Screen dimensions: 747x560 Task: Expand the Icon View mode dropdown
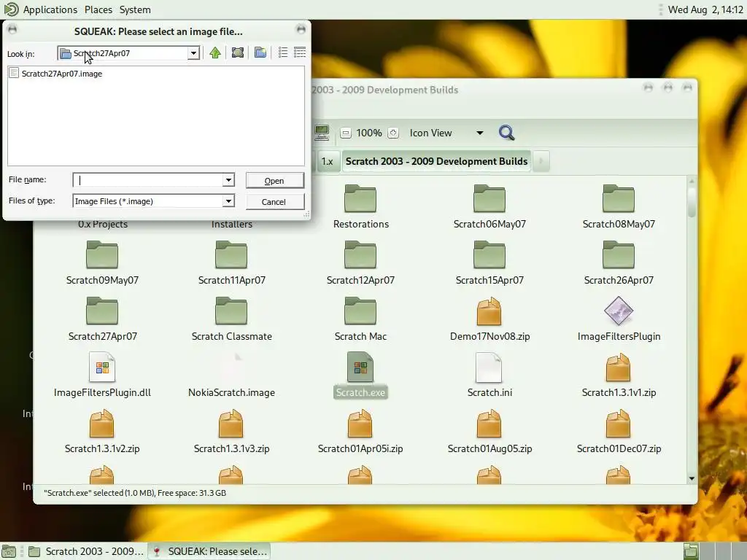pos(446,133)
